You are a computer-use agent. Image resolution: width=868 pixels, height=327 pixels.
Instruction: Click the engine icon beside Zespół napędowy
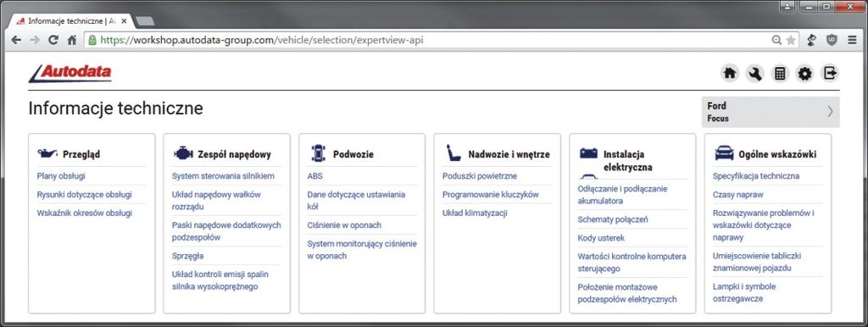183,154
